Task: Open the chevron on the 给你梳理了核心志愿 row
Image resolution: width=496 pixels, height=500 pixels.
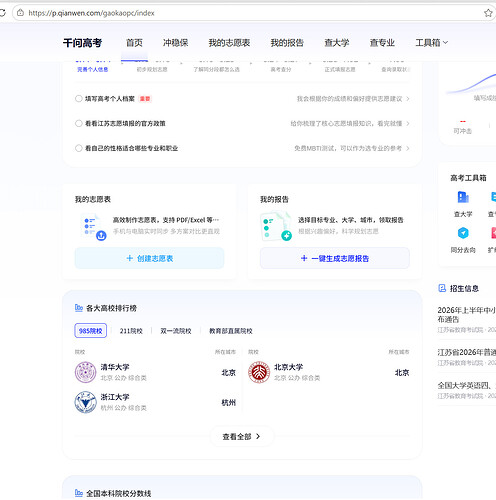Action: 408,123
